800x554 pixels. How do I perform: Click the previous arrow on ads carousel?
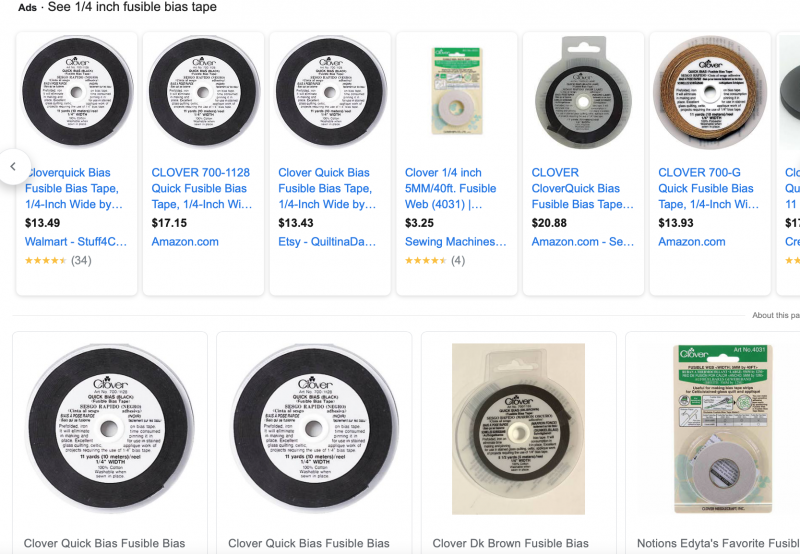[x=13, y=166]
